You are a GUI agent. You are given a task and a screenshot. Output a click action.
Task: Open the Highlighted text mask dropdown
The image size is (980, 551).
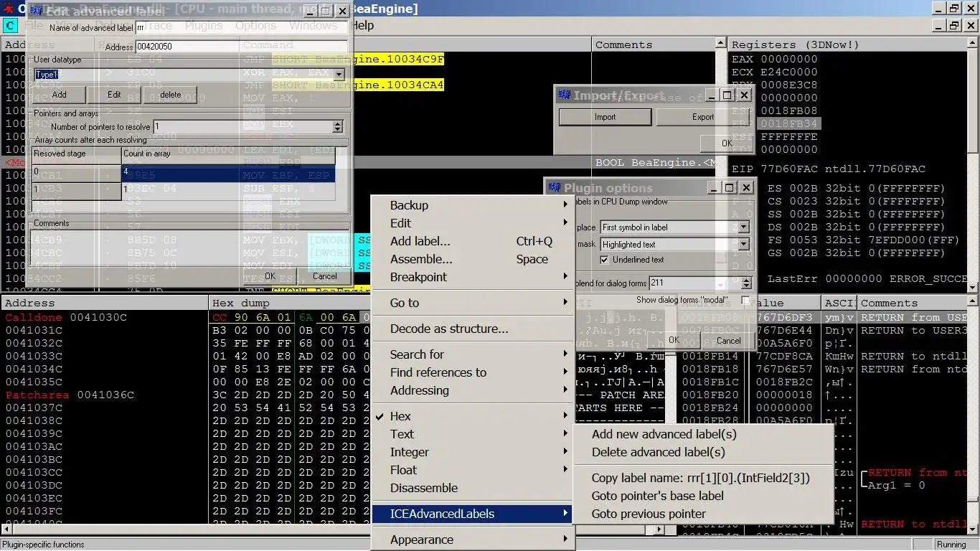pyautogui.click(x=744, y=244)
